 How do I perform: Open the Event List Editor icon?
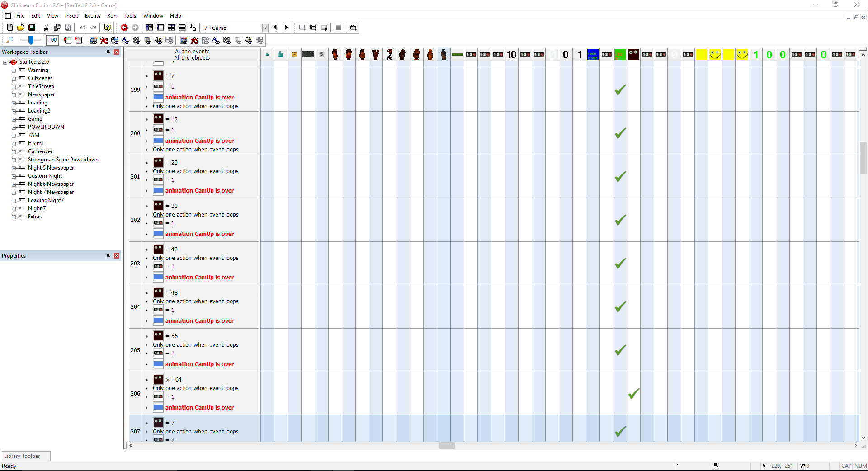pyautogui.click(x=182, y=28)
